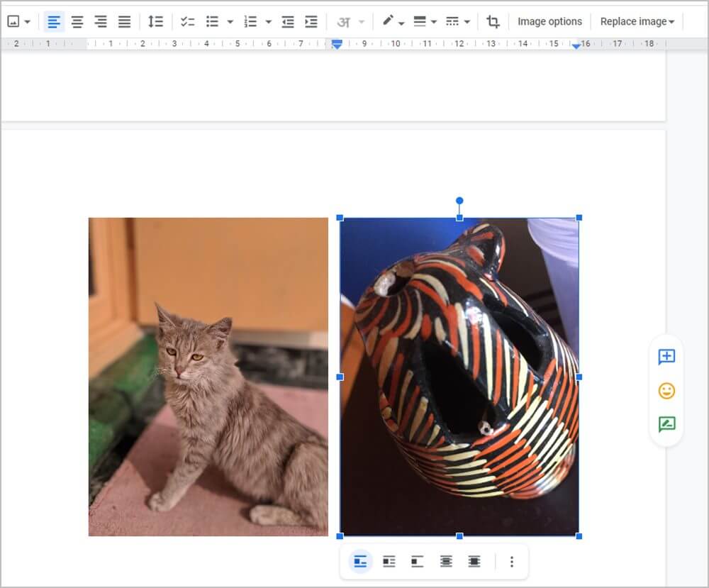Set image to Break text
This screenshot has height=588, width=709.
(418, 562)
